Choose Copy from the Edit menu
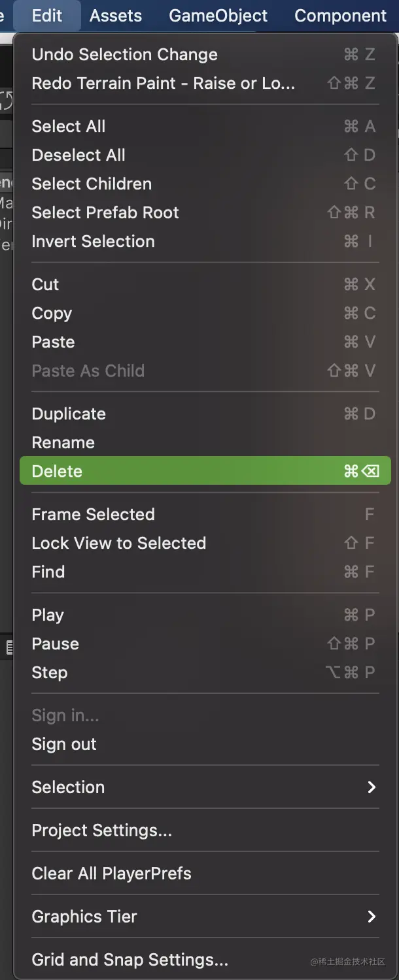The image size is (399, 980). [x=52, y=313]
